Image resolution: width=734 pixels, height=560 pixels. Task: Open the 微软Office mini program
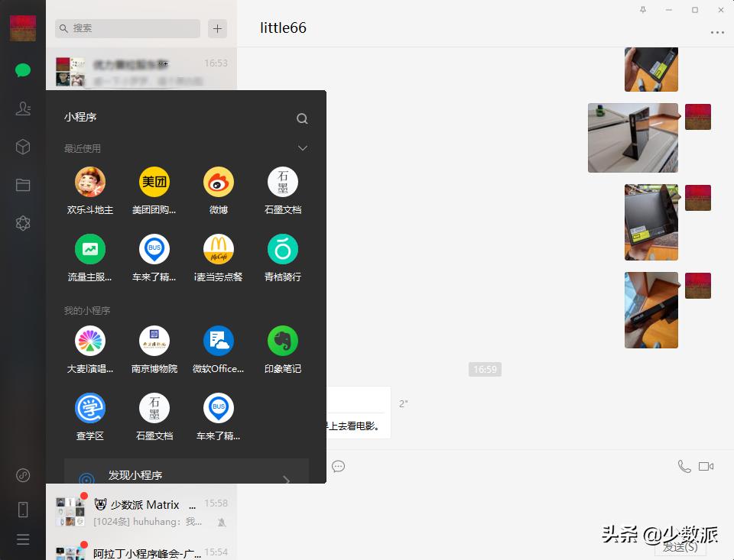point(218,342)
